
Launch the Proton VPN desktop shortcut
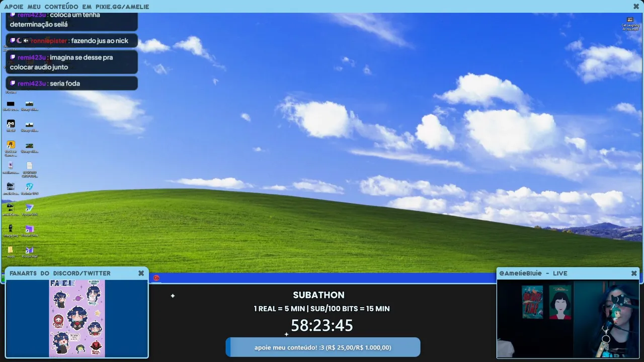[30, 210]
